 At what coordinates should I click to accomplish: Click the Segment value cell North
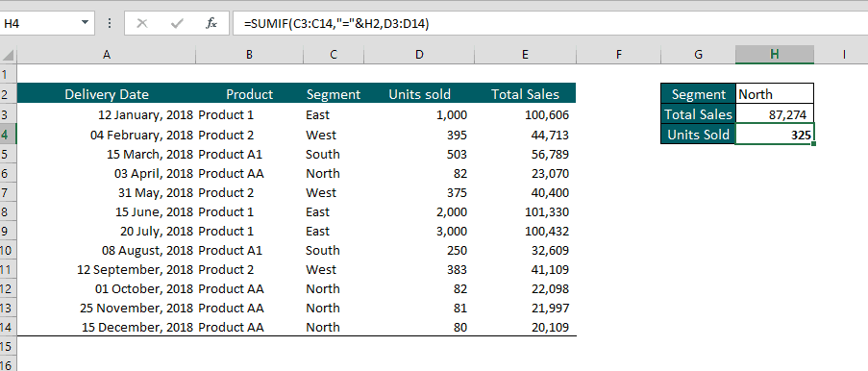(x=775, y=93)
